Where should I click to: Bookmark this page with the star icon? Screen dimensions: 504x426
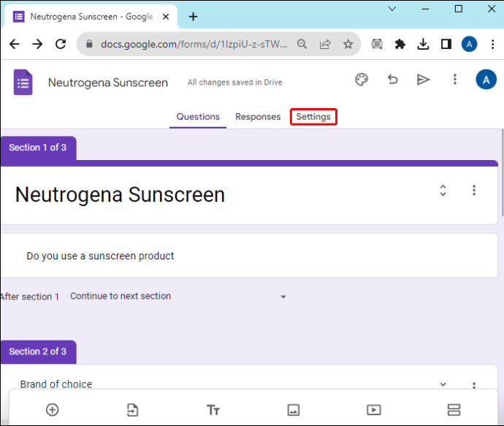tap(348, 44)
